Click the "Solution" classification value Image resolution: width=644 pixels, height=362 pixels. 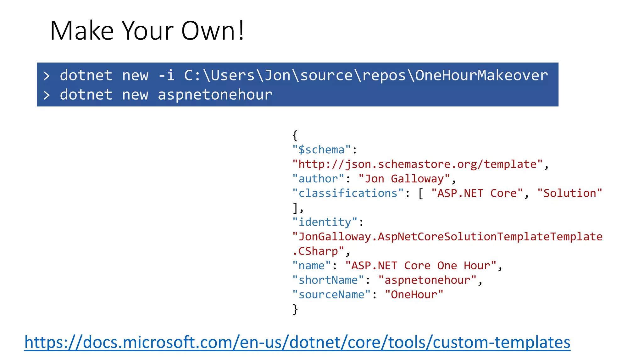569,193
